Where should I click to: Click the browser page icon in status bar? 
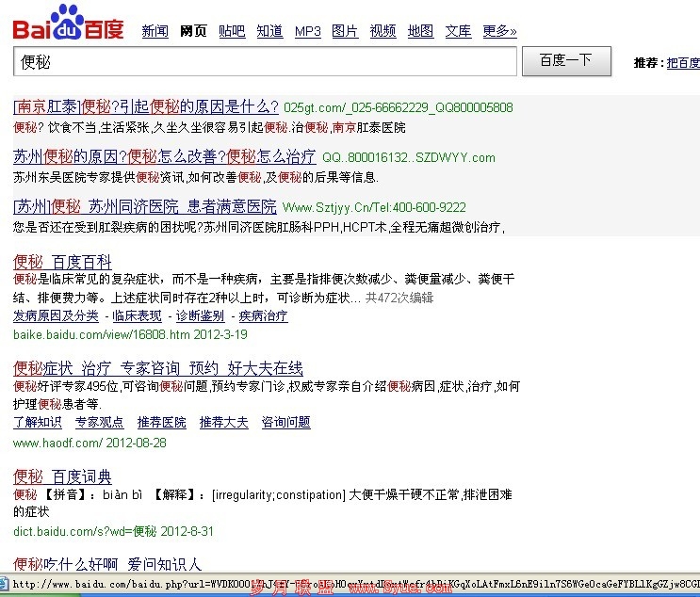(x=4, y=583)
